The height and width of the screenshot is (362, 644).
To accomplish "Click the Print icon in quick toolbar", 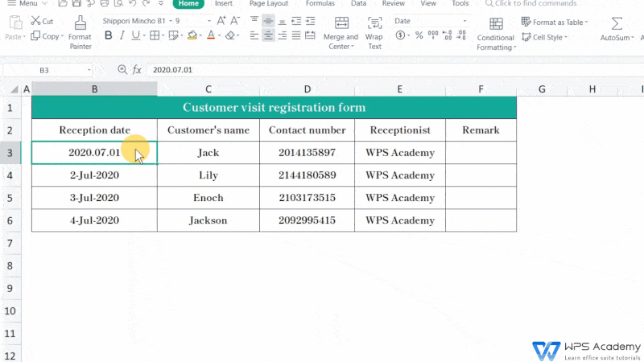I will 105,3.
